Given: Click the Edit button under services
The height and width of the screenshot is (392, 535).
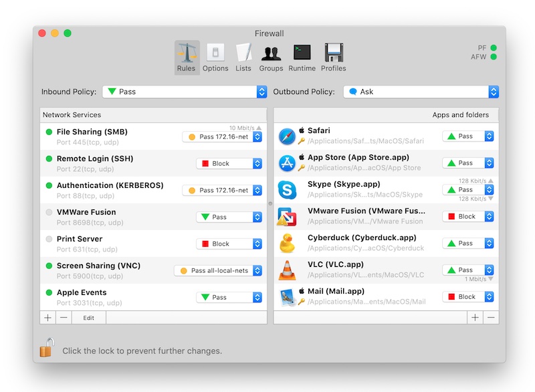Looking at the screenshot, I should (x=89, y=318).
